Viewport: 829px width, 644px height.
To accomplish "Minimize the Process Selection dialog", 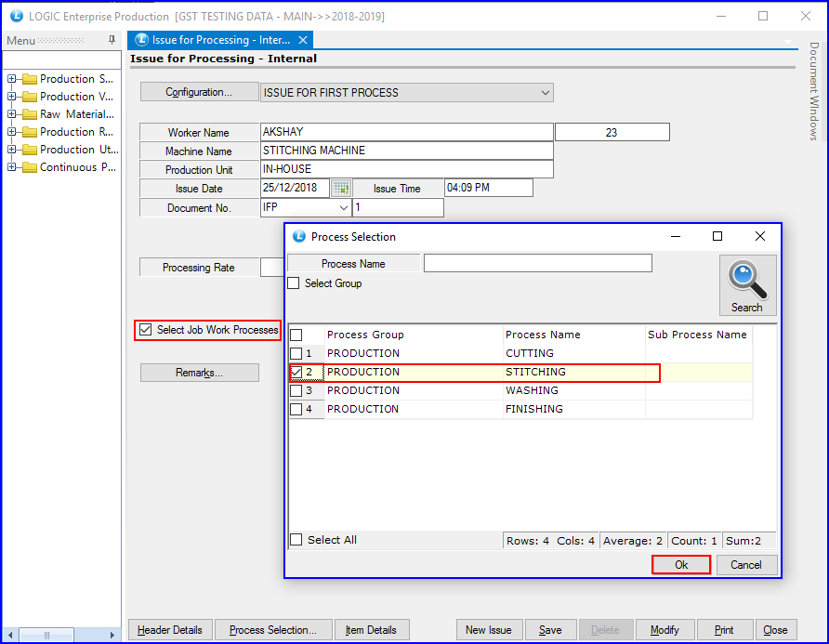I will (x=676, y=236).
